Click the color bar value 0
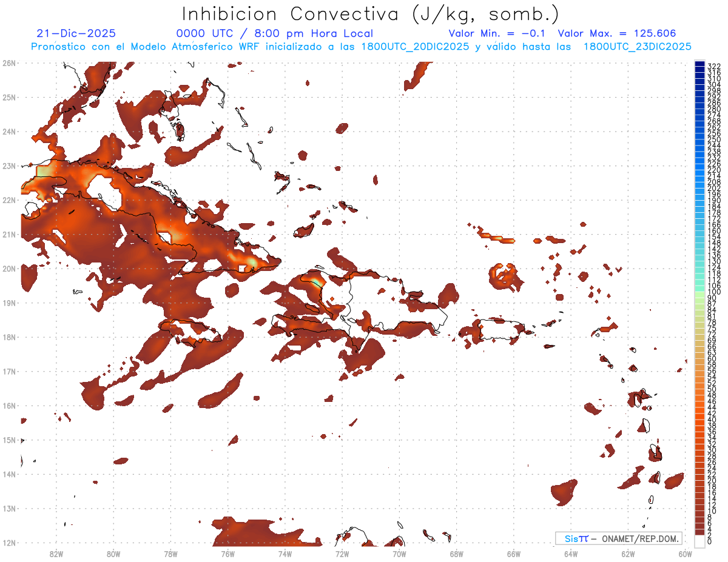The width and height of the screenshot is (728, 562). [710, 541]
